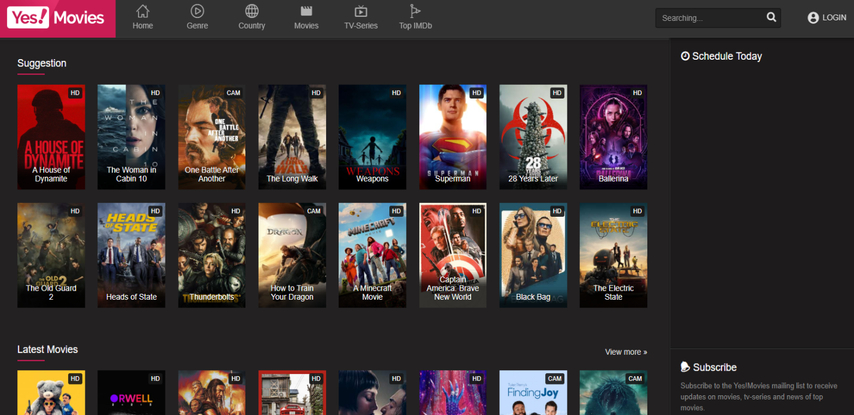Click the CAM badge on Finding Joy poster

(x=555, y=379)
